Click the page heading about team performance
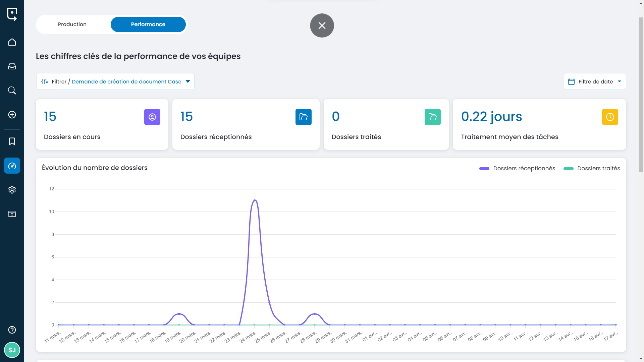Screen dimensions: 644x362 click(x=138, y=56)
